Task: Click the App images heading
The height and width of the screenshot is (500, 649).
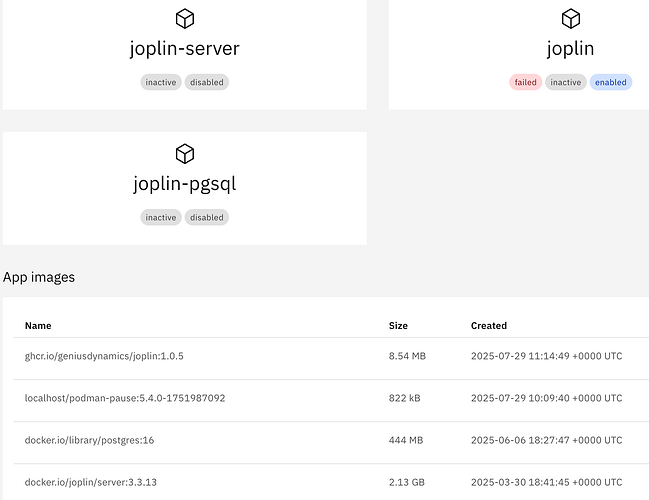Action: tap(39, 277)
